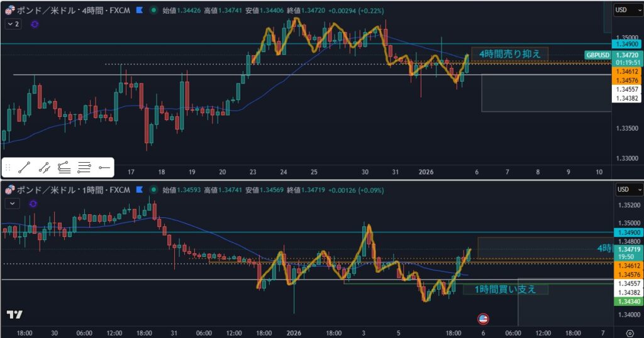644x338 pixels.
Task: Open chart settings gear at bottom right
Action: 630,332
